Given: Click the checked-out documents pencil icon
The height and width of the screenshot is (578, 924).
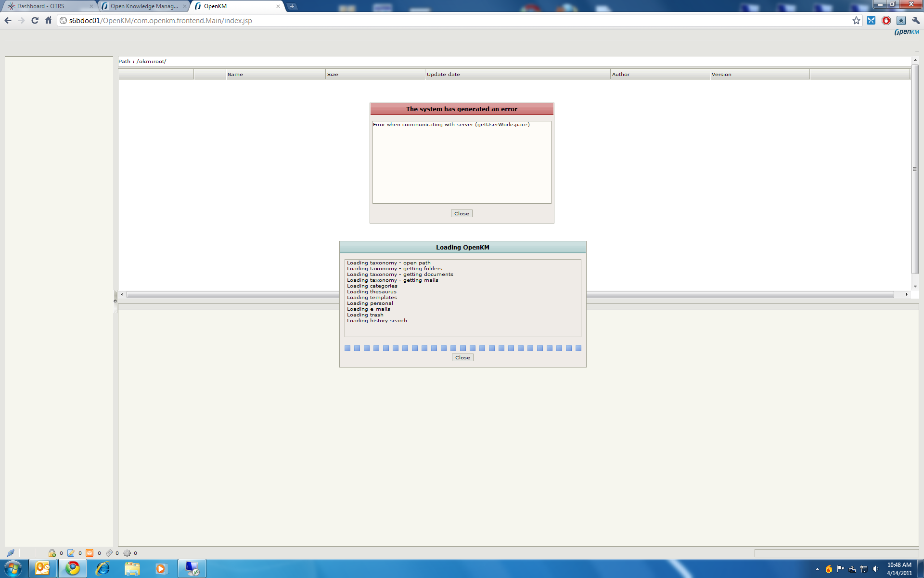Looking at the screenshot, I should pos(71,553).
